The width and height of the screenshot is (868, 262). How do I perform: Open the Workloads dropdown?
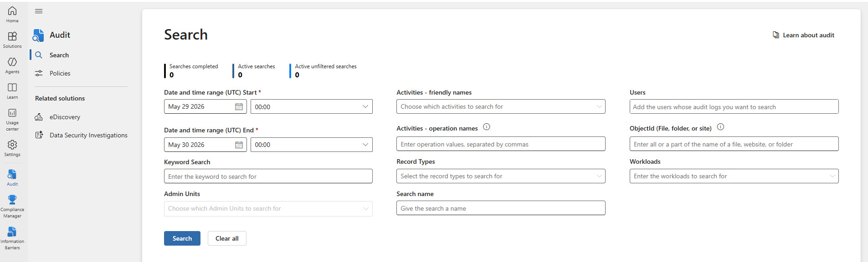pos(734,176)
